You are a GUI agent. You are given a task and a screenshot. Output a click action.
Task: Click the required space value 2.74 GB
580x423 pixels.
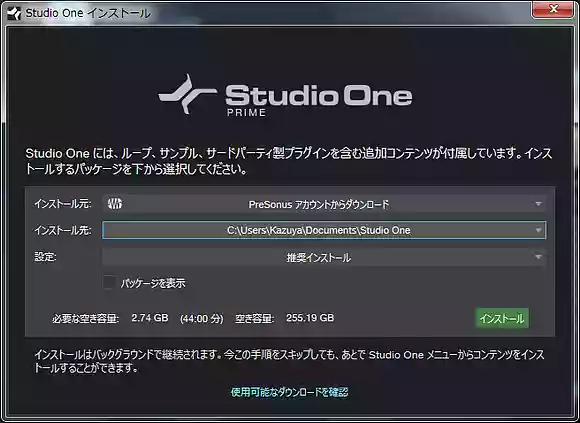pyautogui.click(x=150, y=318)
